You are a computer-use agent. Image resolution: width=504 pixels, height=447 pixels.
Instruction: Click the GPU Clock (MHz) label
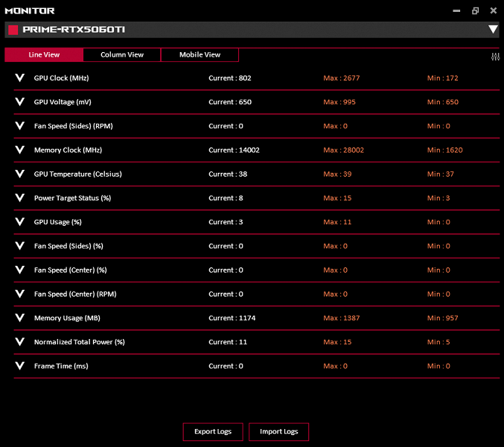click(x=61, y=78)
